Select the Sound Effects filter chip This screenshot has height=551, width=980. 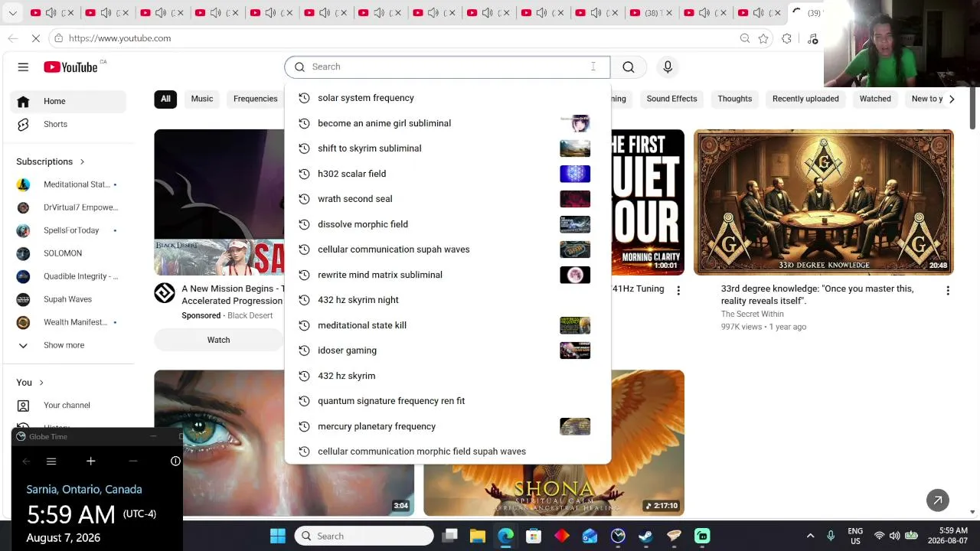tap(671, 99)
